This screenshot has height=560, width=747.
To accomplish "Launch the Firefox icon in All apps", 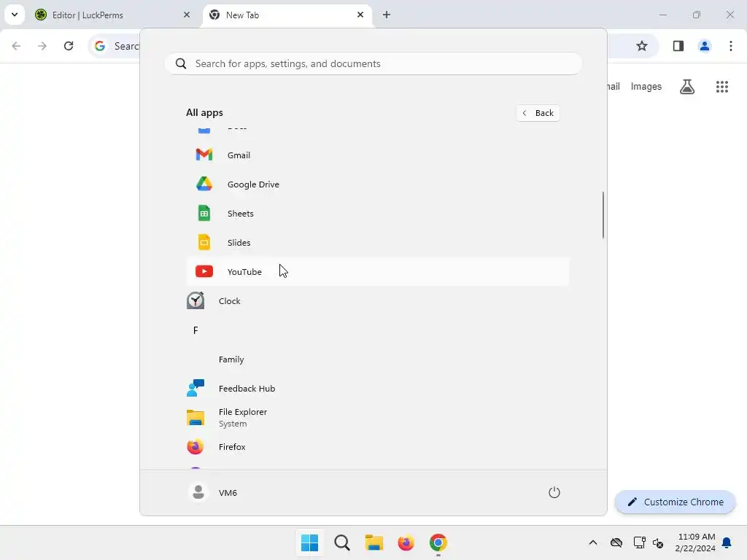I will pos(196,447).
